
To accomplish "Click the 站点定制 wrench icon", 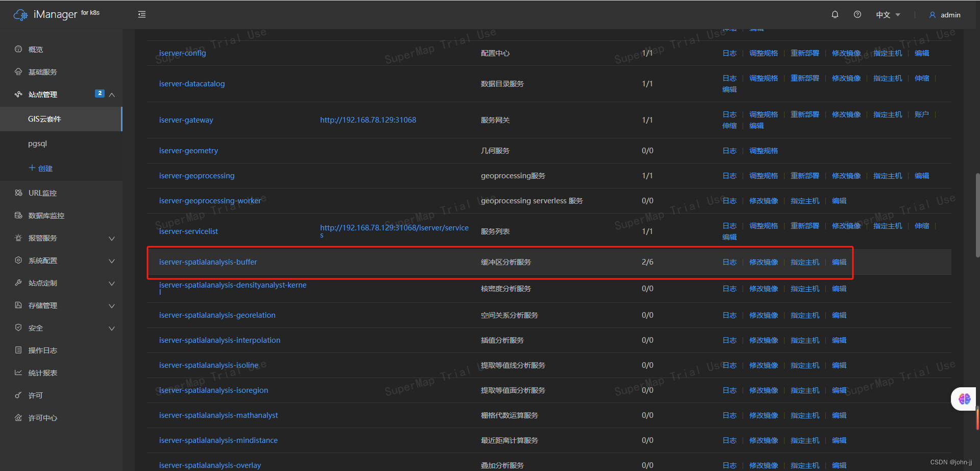I will tap(18, 282).
